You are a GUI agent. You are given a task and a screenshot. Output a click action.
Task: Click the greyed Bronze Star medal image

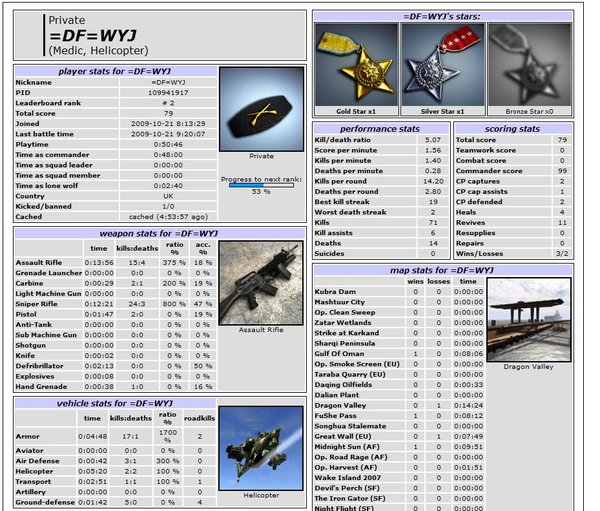[x=529, y=64]
